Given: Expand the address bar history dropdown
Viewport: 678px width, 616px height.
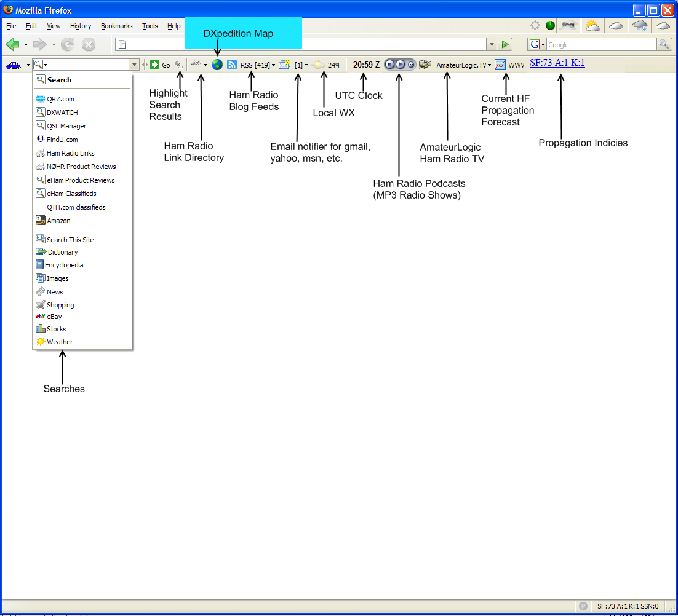Looking at the screenshot, I should [491, 44].
